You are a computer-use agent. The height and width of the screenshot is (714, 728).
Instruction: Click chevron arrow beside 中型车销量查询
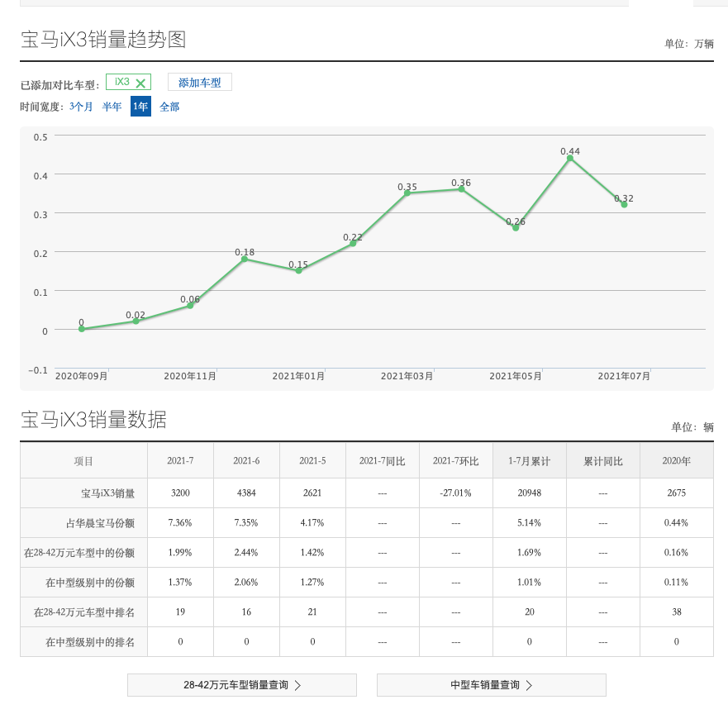[529, 685]
